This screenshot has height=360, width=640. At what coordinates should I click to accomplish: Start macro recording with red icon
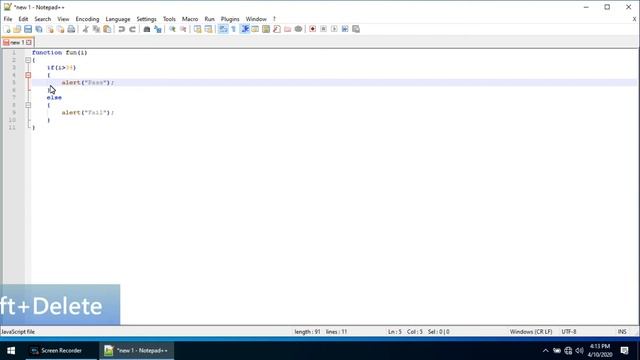[x=313, y=29]
